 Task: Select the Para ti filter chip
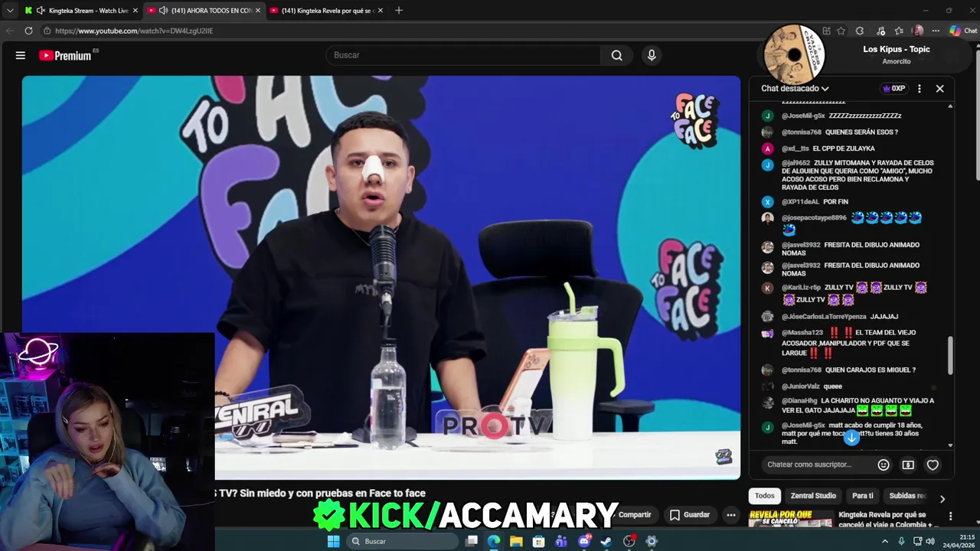click(863, 496)
